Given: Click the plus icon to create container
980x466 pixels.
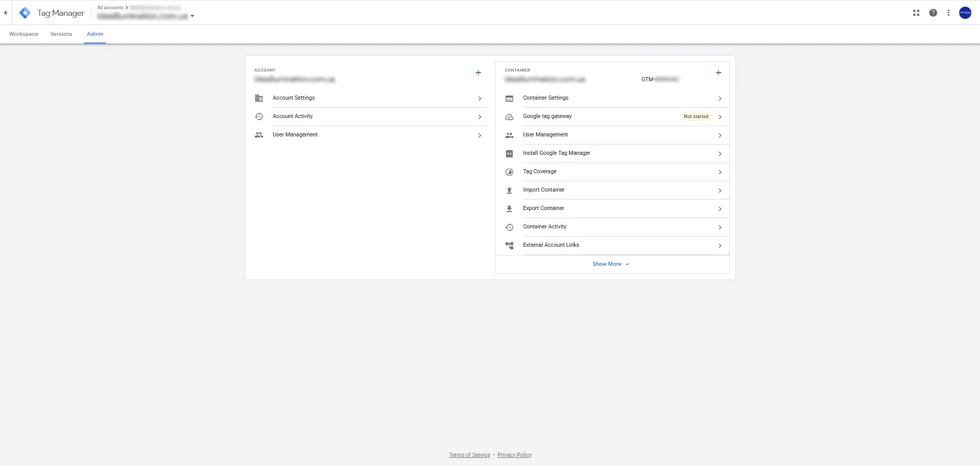Looking at the screenshot, I should (x=718, y=73).
